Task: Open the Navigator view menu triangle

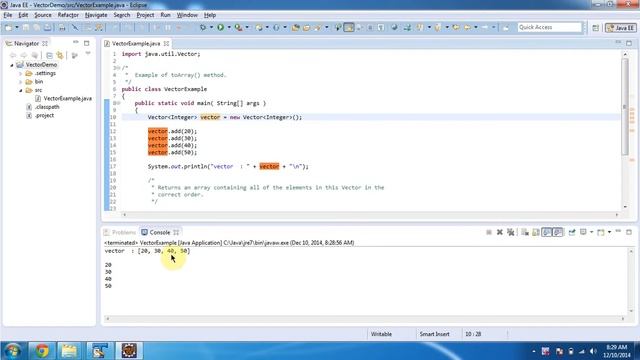Action: (88, 54)
